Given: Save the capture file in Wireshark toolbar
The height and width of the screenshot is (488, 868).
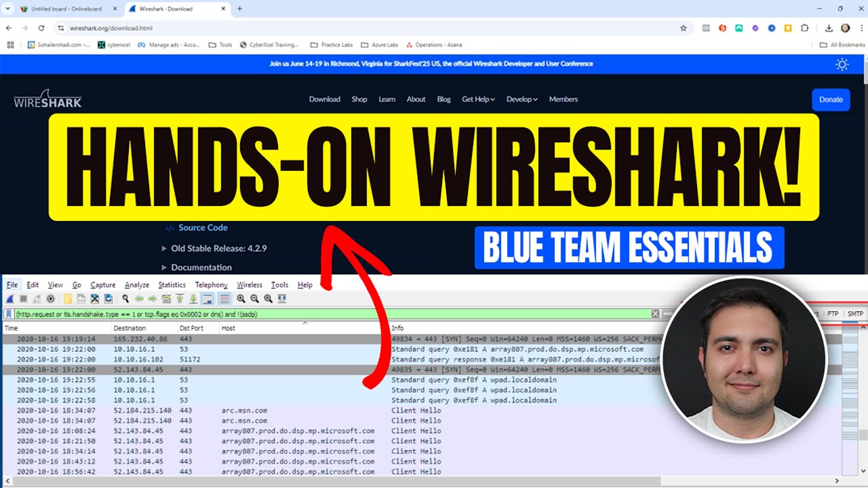Looking at the screenshot, I should click(81, 299).
